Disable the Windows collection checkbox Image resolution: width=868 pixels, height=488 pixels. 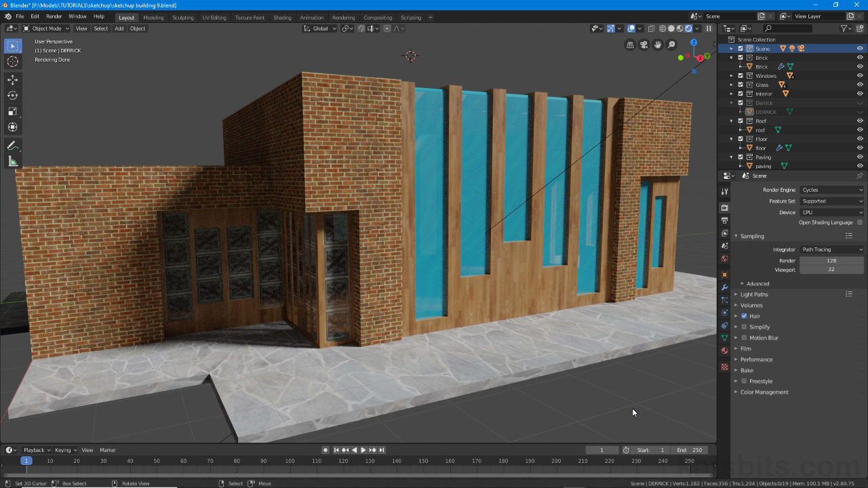tap(741, 76)
